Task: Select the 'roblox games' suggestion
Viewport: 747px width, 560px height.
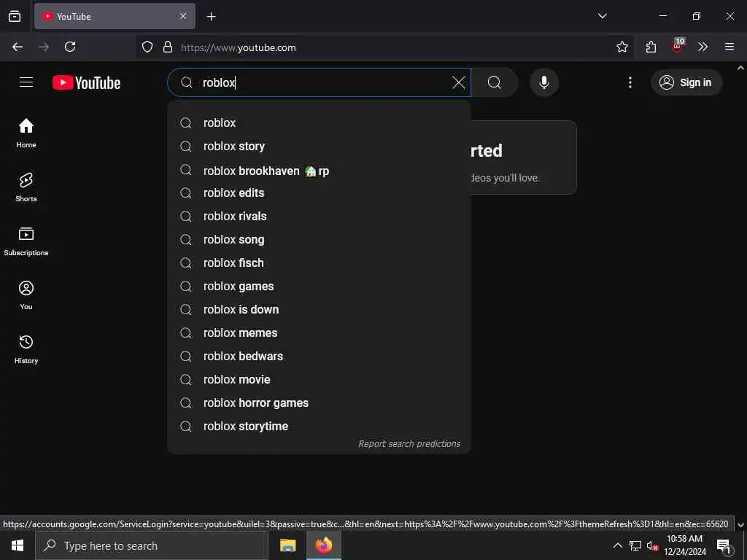Action: point(320,286)
